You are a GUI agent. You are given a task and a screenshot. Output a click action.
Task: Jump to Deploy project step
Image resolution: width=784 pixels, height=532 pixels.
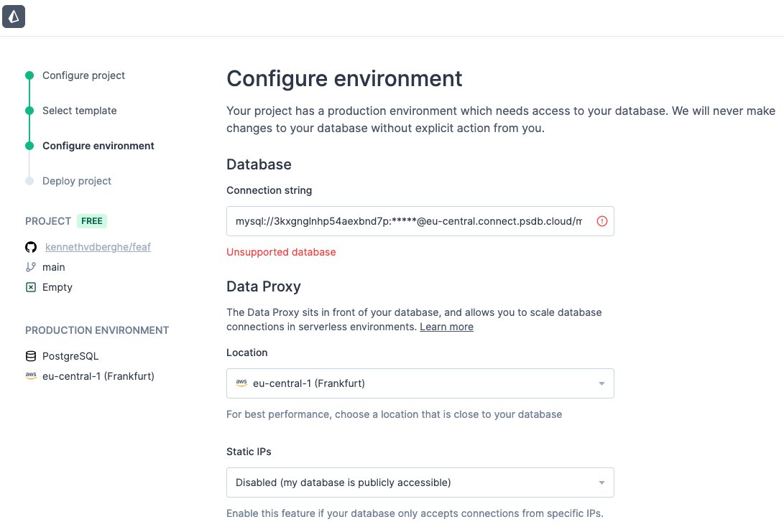(x=76, y=181)
